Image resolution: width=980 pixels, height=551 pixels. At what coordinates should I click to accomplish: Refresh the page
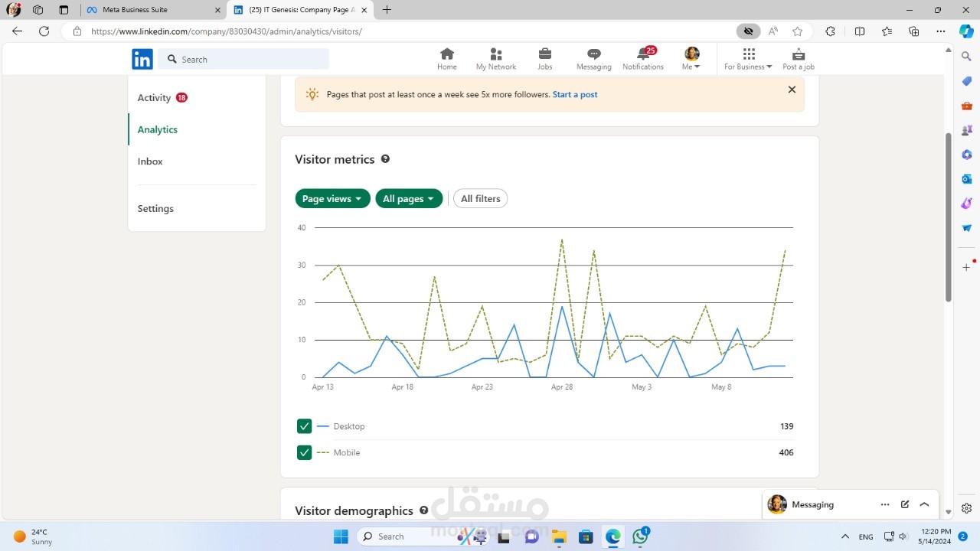pos(44,31)
